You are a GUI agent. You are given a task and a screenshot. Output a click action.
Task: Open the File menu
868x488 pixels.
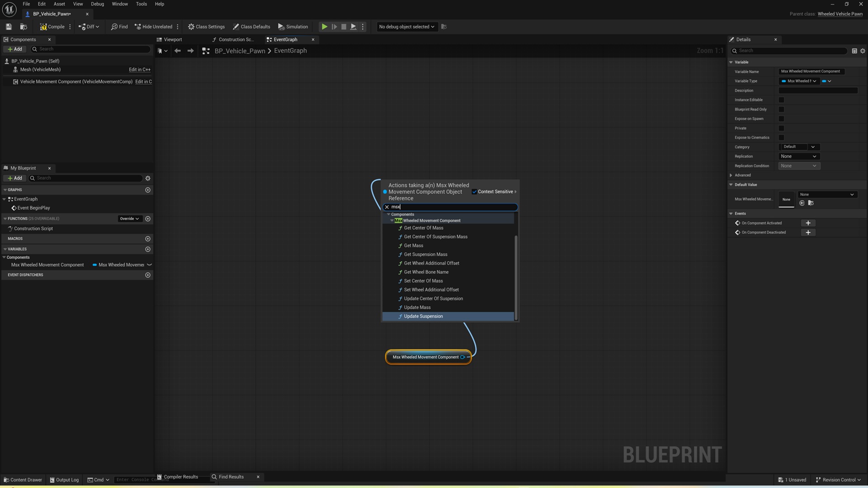26,4
